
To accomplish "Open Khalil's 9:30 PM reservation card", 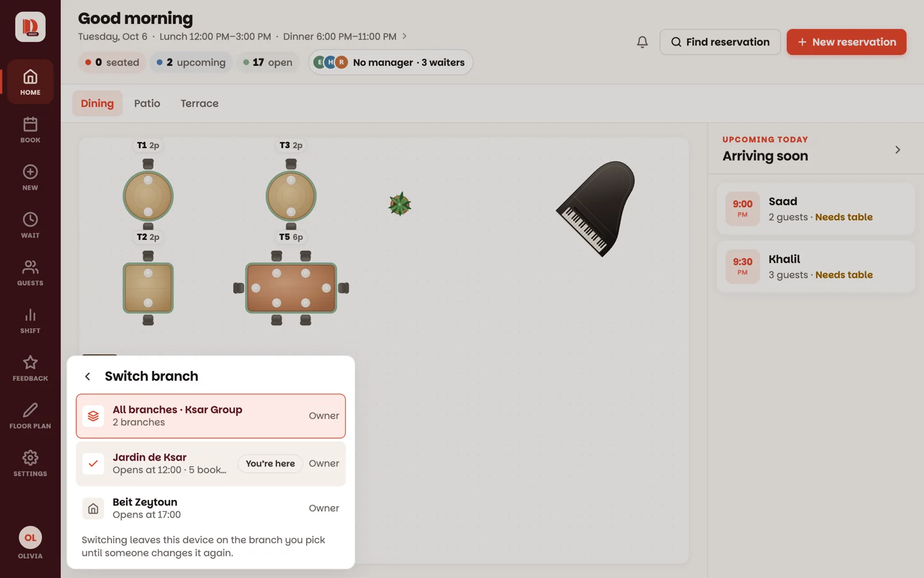I will [x=815, y=266].
